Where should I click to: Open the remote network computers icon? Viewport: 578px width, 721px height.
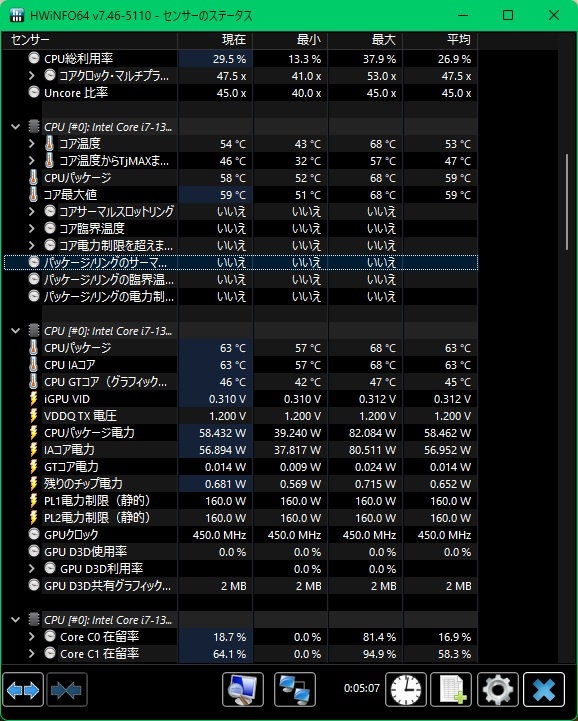pos(295,689)
